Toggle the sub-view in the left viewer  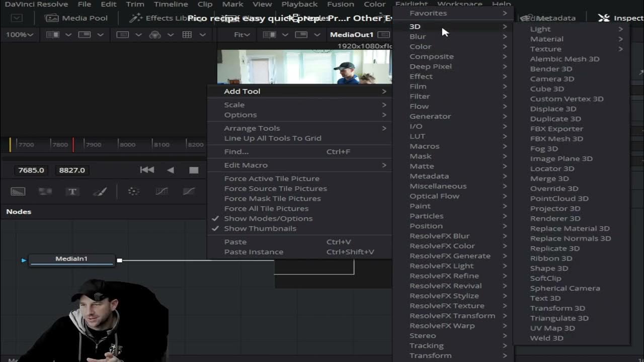[85, 35]
